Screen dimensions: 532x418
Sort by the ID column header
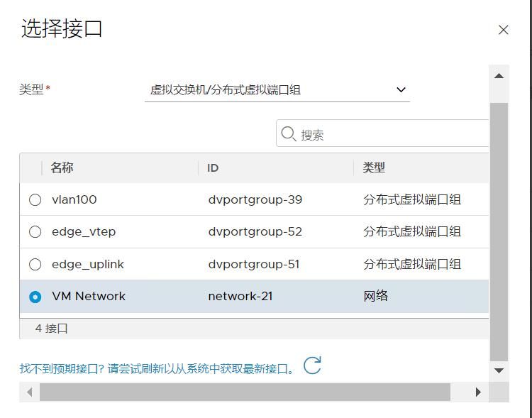(x=213, y=168)
